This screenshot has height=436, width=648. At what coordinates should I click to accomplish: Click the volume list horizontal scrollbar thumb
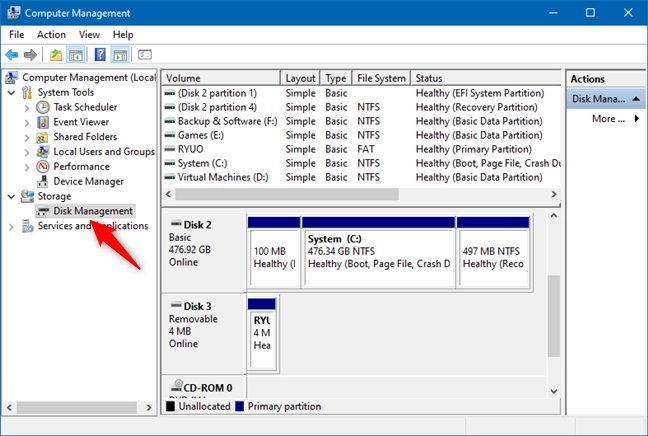click(x=287, y=194)
